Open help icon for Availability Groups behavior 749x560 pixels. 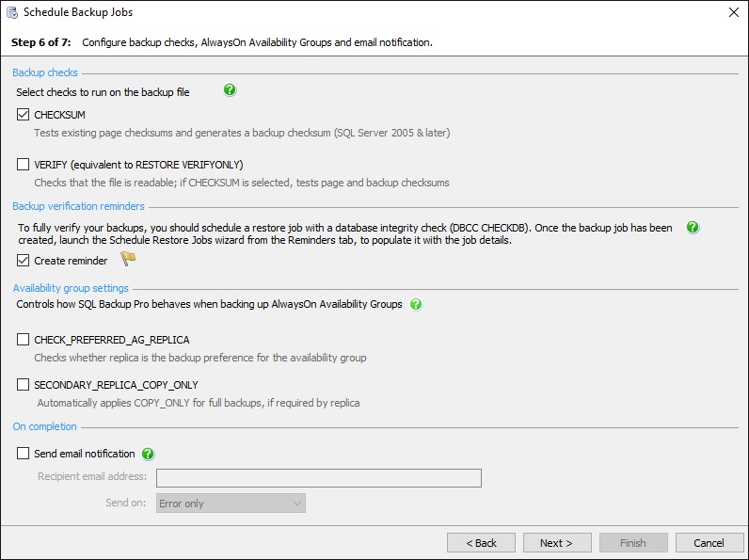(416, 304)
